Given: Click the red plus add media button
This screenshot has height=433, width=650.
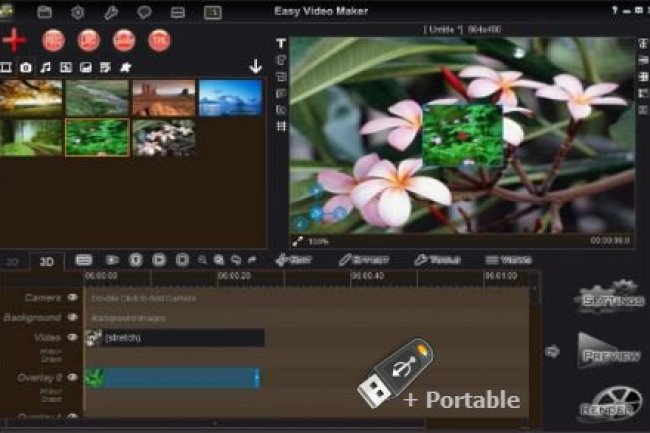Looking at the screenshot, I should tap(14, 41).
